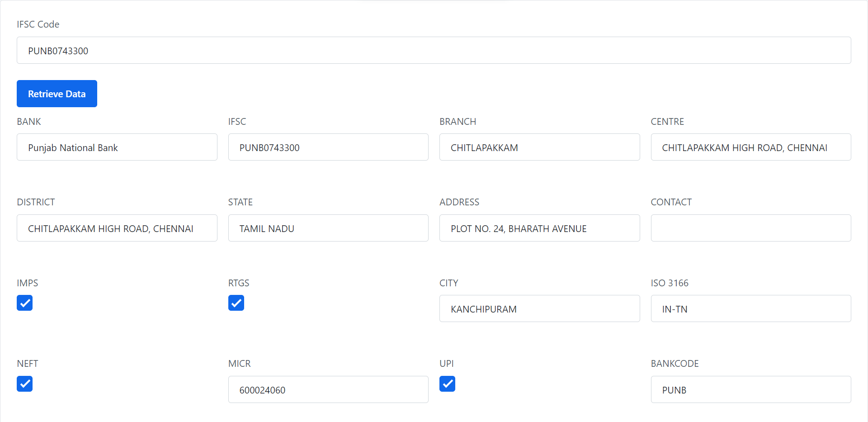Disable the NEFT checkbox

tap(25, 384)
